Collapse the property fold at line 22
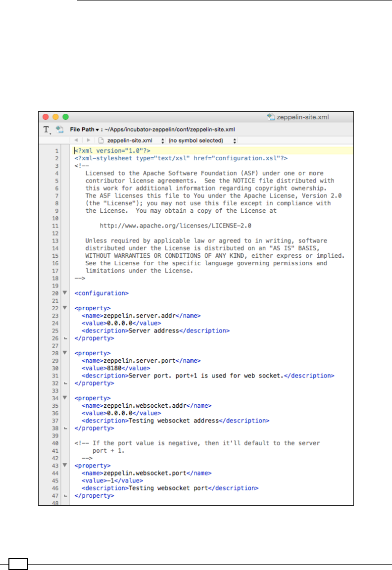392x570 pixels. (65, 308)
